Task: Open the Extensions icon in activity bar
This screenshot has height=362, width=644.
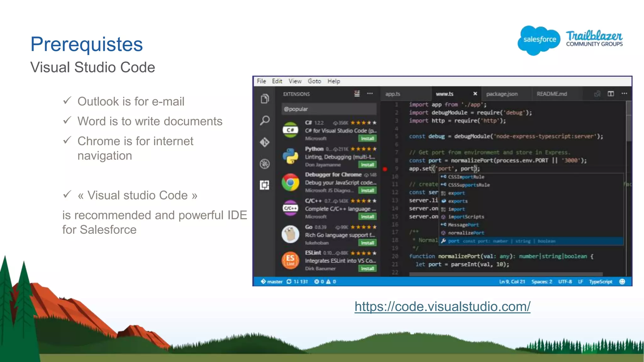Action: [265, 185]
